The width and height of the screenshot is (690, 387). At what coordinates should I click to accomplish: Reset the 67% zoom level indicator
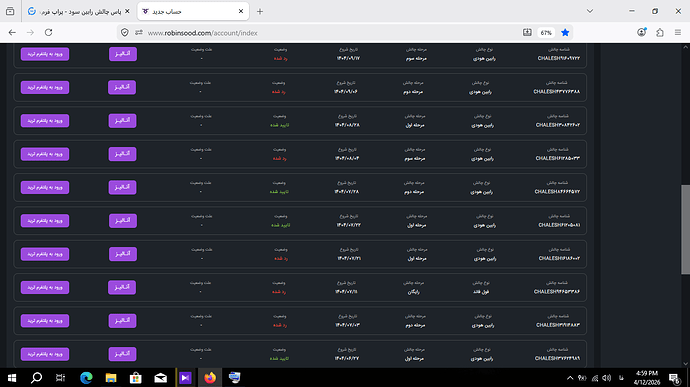546,33
